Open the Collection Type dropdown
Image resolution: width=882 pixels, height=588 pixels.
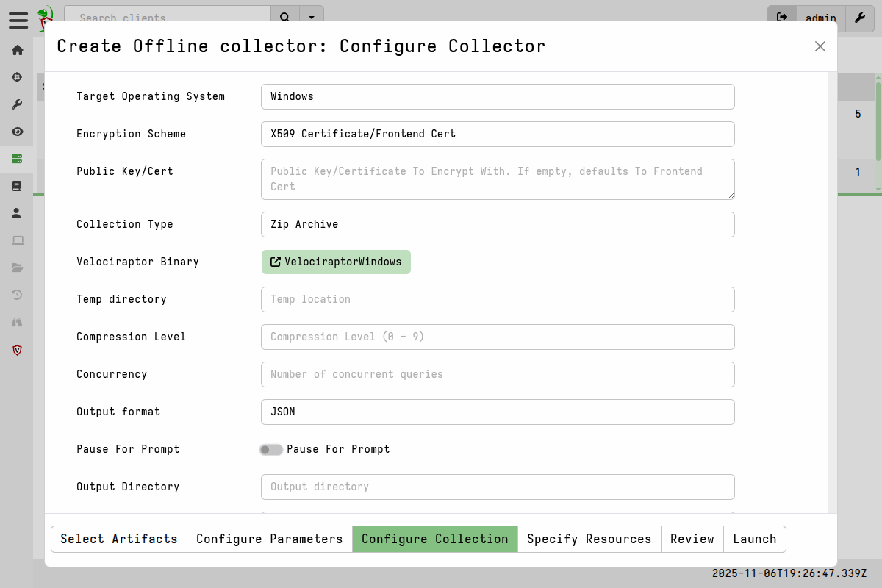(x=498, y=224)
